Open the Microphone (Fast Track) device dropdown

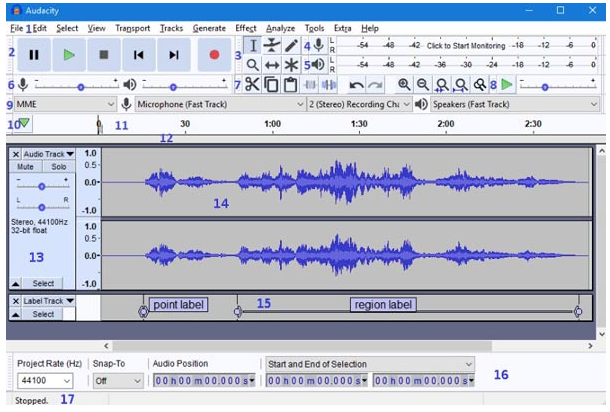(220, 104)
